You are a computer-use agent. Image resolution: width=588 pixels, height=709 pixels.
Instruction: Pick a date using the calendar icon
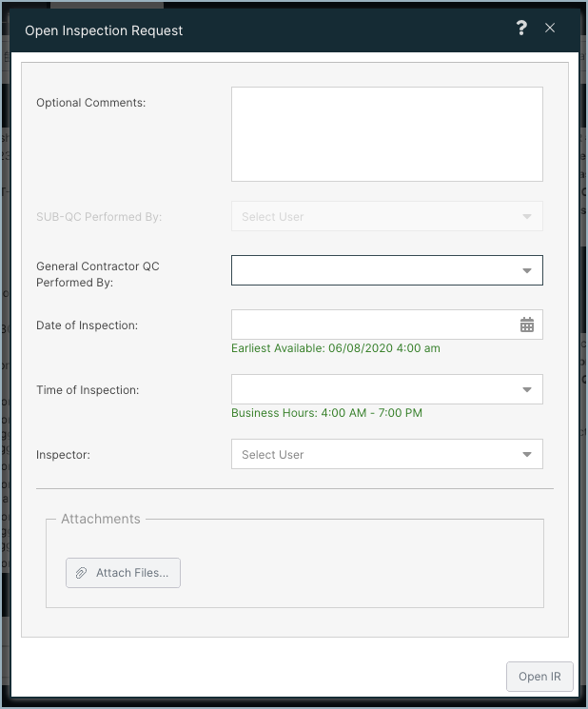tap(527, 325)
